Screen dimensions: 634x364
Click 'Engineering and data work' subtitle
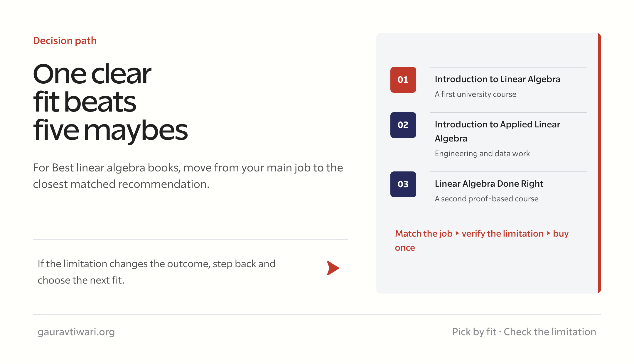(x=482, y=154)
